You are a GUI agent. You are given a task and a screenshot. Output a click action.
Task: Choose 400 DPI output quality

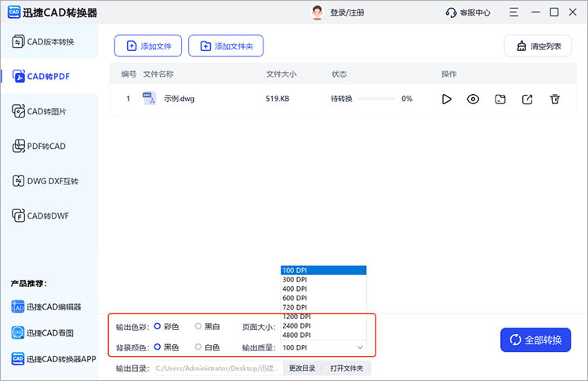[324, 288]
